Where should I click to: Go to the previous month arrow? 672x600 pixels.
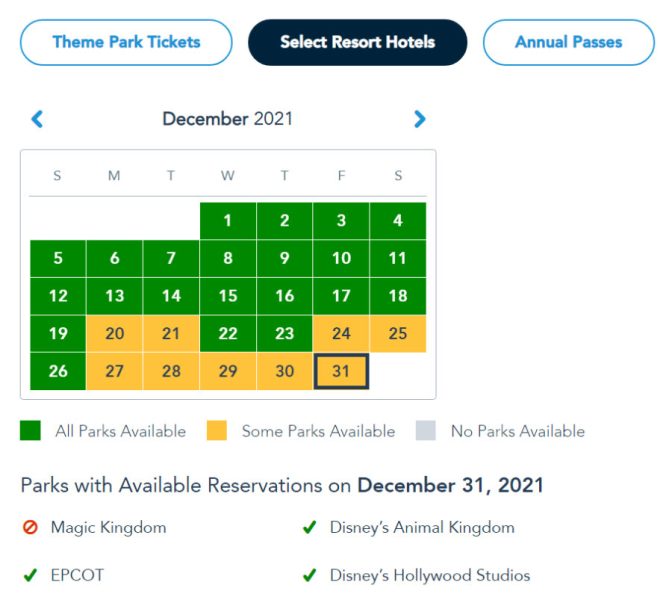37,119
